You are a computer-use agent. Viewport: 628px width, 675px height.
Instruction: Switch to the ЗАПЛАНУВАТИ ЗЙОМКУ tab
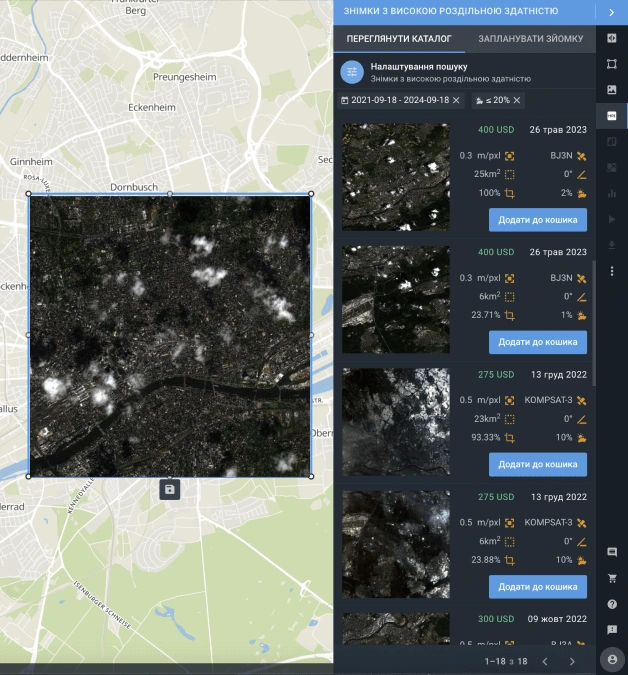(530, 39)
